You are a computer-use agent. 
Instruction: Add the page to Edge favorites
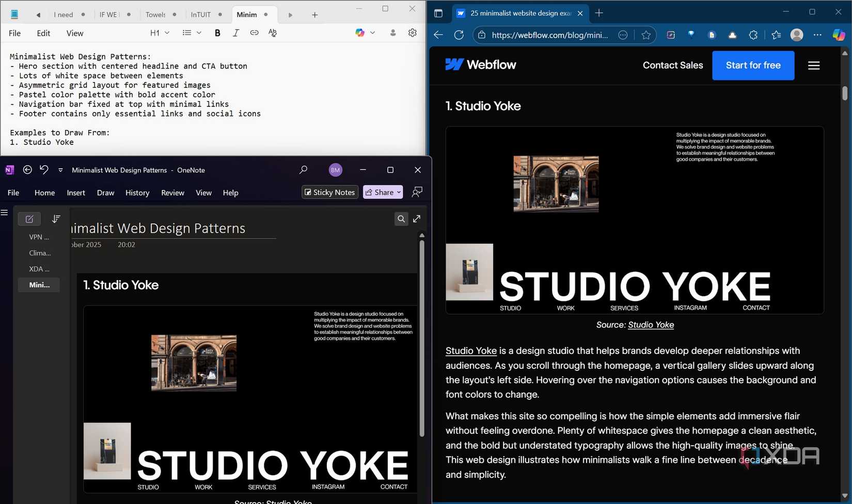(645, 35)
